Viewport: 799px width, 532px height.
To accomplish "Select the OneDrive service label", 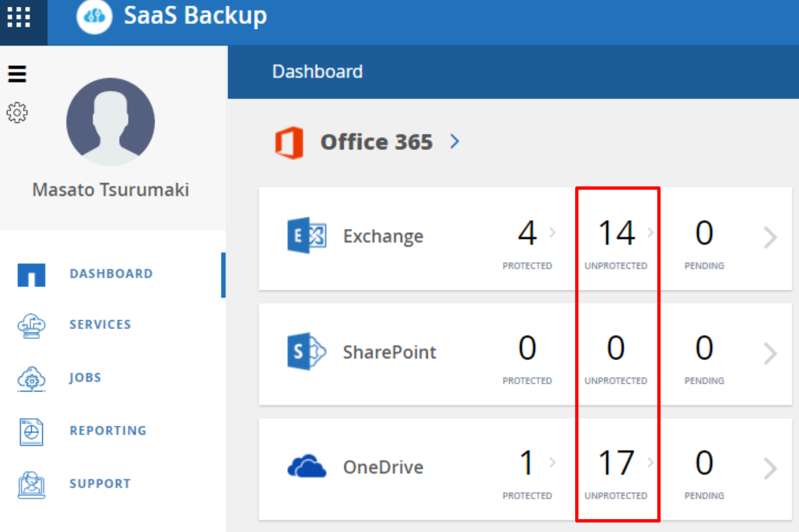I will click(x=383, y=467).
